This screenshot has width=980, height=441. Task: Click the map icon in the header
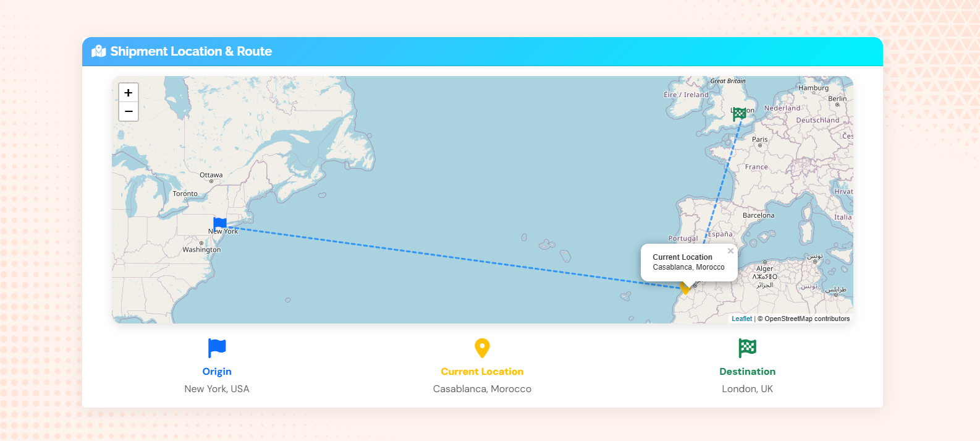pos(99,51)
